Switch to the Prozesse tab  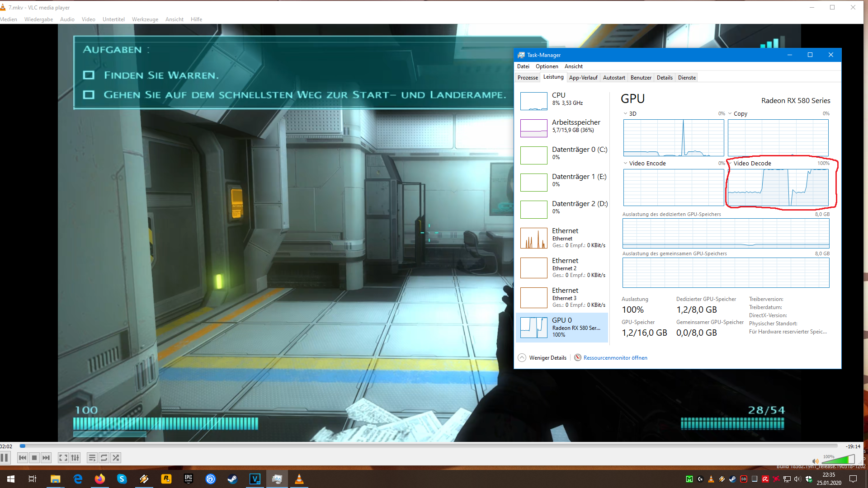point(528,78)
